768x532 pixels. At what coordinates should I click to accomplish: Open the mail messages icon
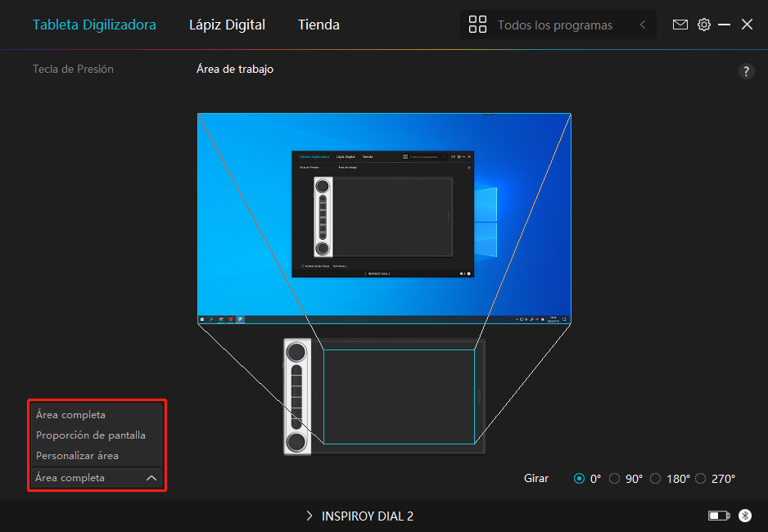pyautogui.click(x=680, y=25)
